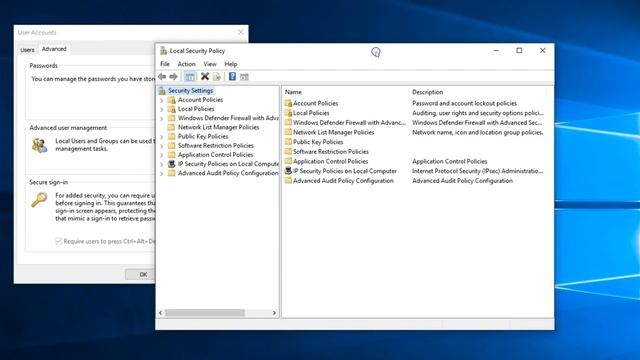Select Local Policies label in left tree
This screenshot has height=360, width=640.
tap(196, 109)
